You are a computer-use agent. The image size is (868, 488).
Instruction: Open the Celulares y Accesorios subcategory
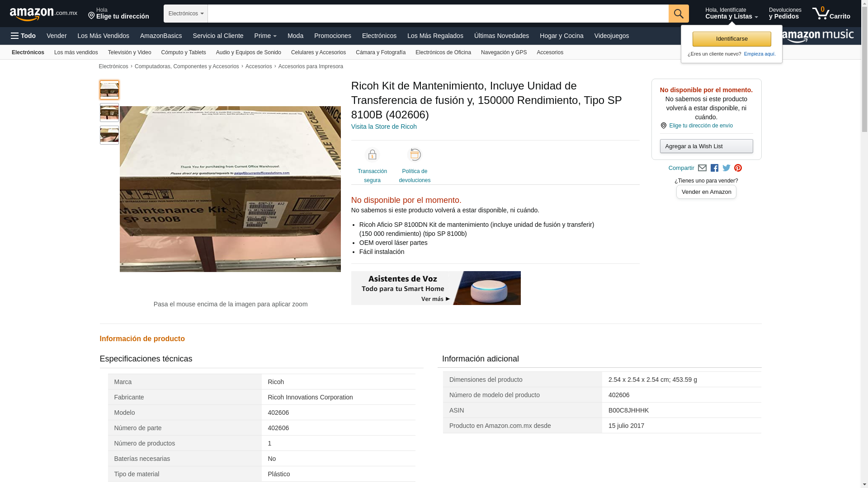point(318,52)
